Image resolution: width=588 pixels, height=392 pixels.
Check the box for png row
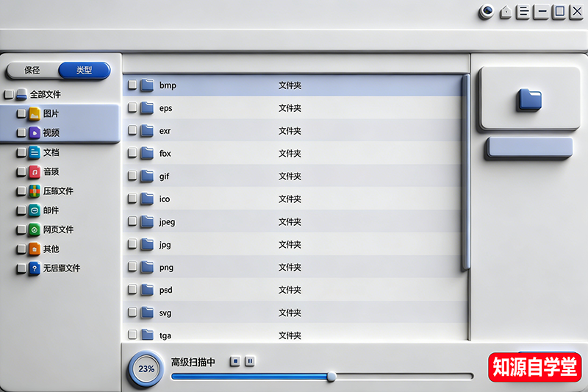132,266
